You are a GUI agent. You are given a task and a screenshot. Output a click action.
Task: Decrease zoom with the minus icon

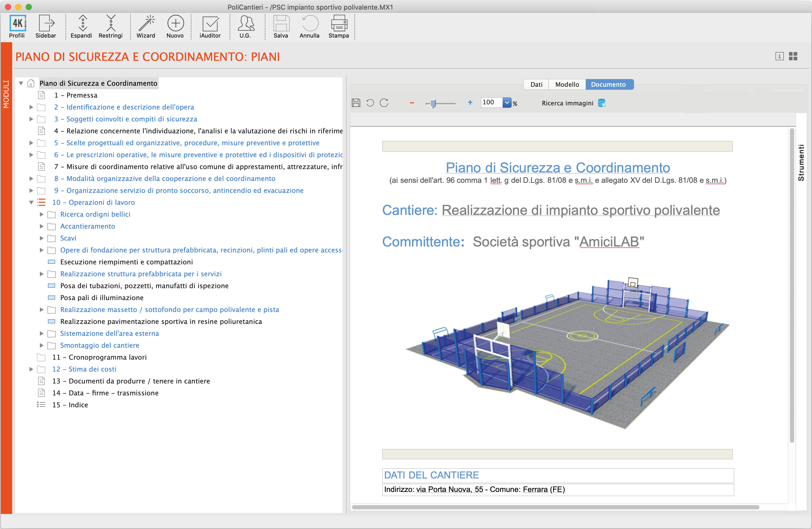(412, 103)
